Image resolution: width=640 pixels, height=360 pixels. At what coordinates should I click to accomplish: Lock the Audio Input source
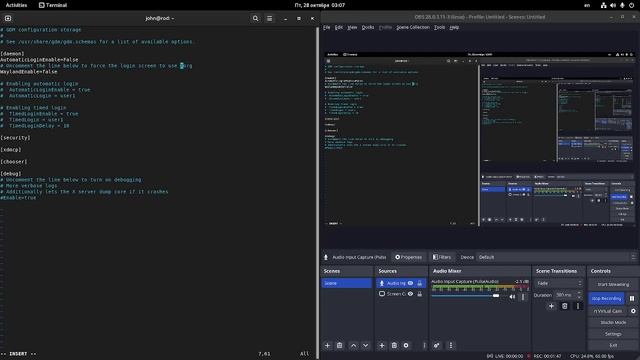[420, 283]
